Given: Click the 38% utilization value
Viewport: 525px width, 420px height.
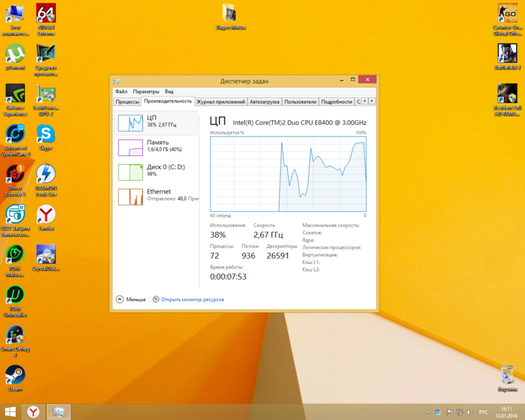Looking at the screenshot, I should 218,235.
